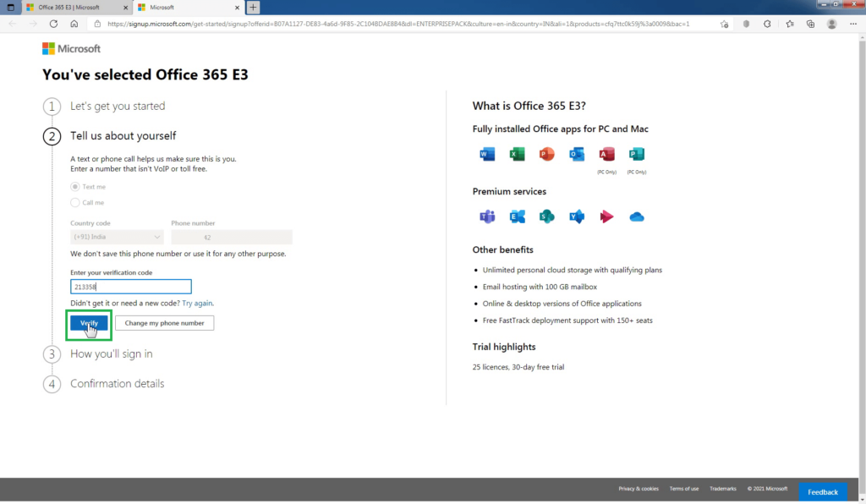Click the verification code input field
Screen dimensions: 866x504
coord(131,287)
